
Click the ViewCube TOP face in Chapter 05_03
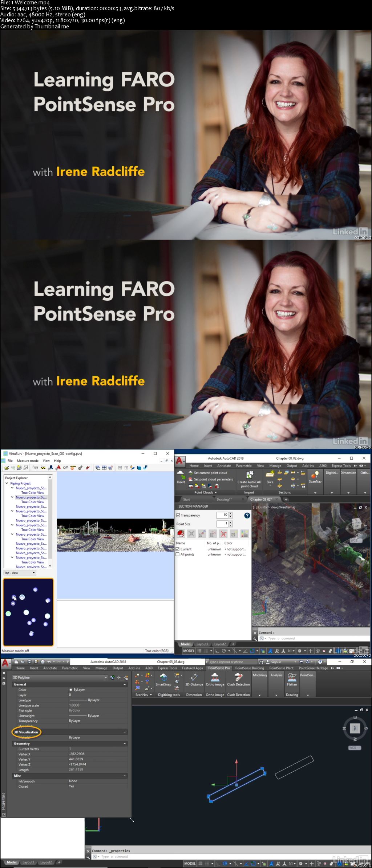[x=355, y=728]
